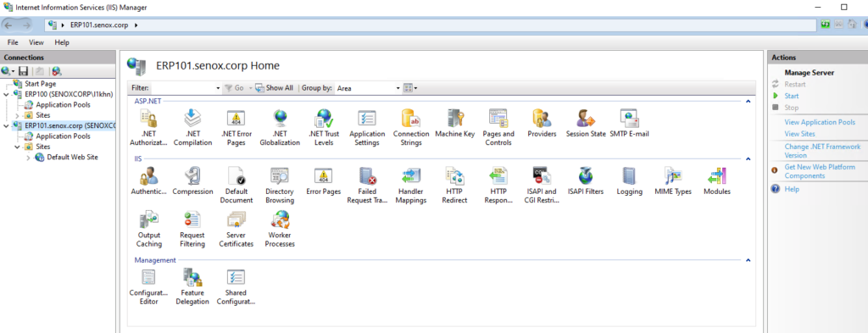Image resolution: width=868 pixels, height=333 pixels.
Task: Open Authentication feature in IIS section
Action: click(x=147, y=180)
